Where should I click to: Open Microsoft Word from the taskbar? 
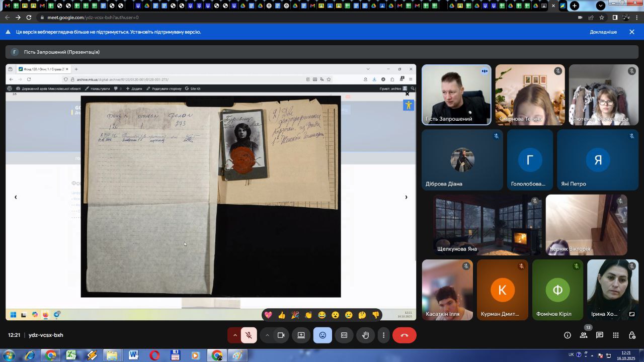pyautogui.click(x=133, y=355)
